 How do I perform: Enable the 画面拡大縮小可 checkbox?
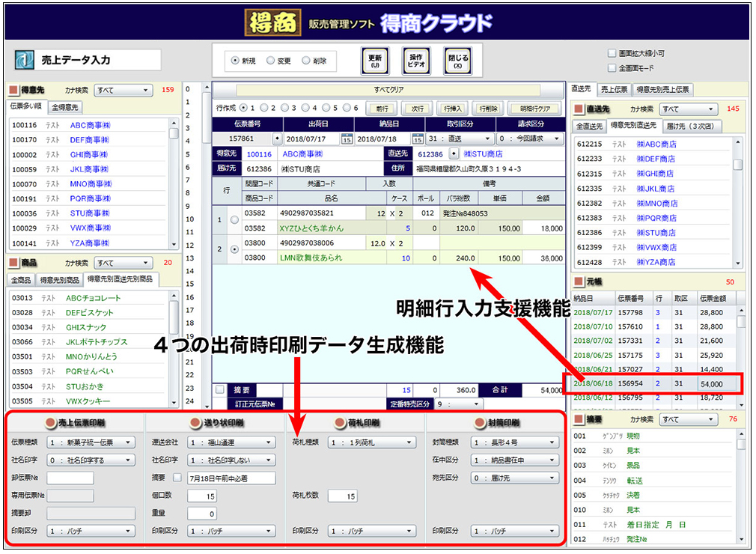point(612,53)
